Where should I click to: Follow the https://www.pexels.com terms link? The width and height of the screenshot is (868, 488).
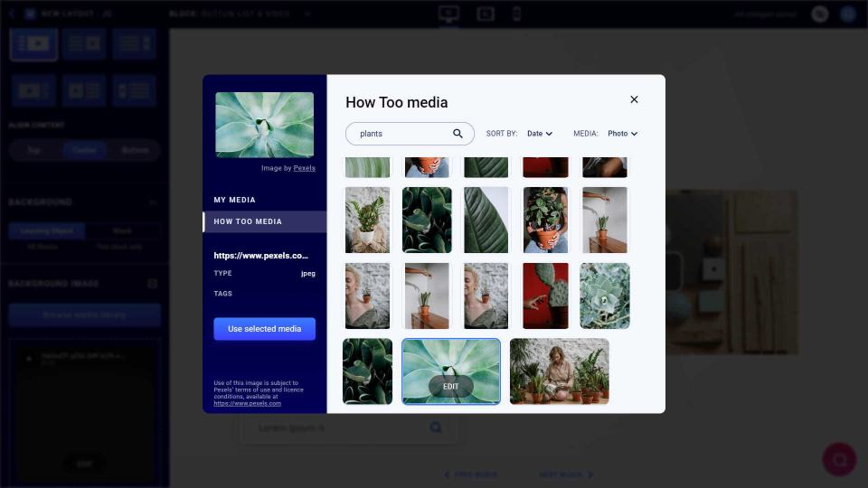click(248, 403)
